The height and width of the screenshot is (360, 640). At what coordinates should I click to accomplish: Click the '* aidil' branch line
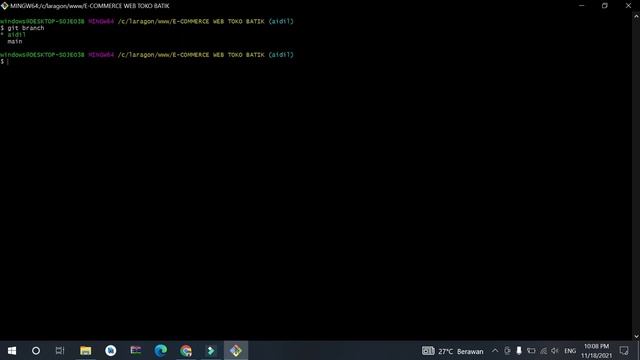[13, 35]
